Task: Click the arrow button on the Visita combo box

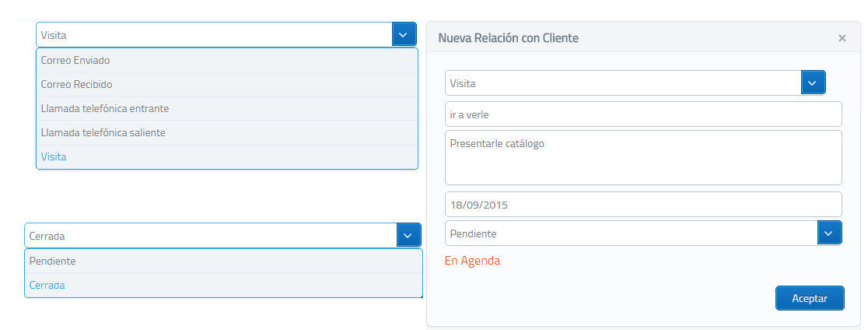Action: (404, 35)
